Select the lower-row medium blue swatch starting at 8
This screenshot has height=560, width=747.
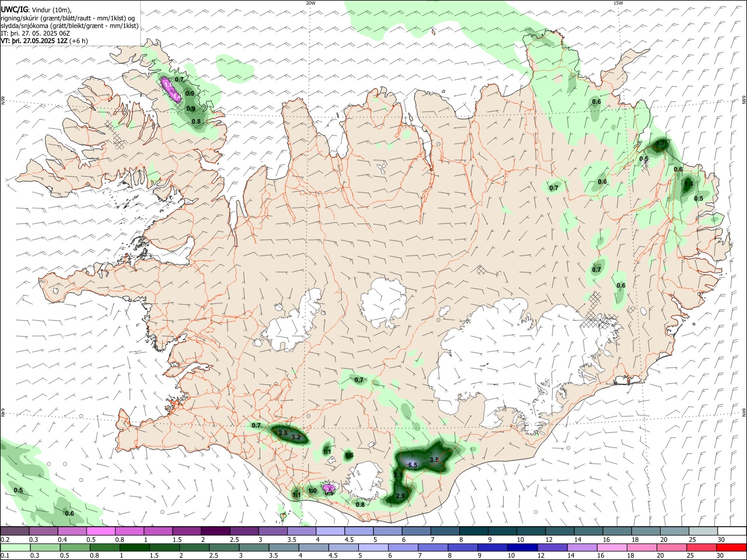click(463, 547)
